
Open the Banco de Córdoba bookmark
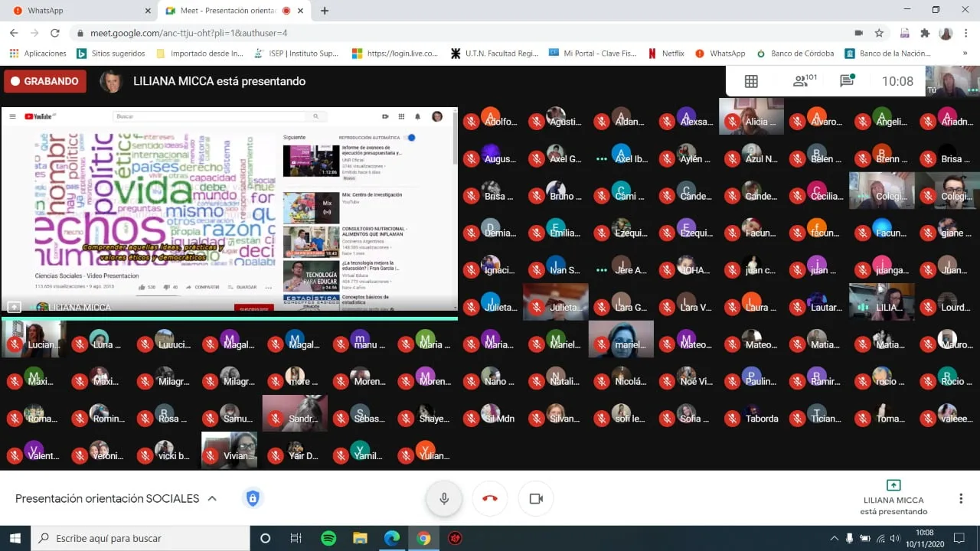point(795,54)
